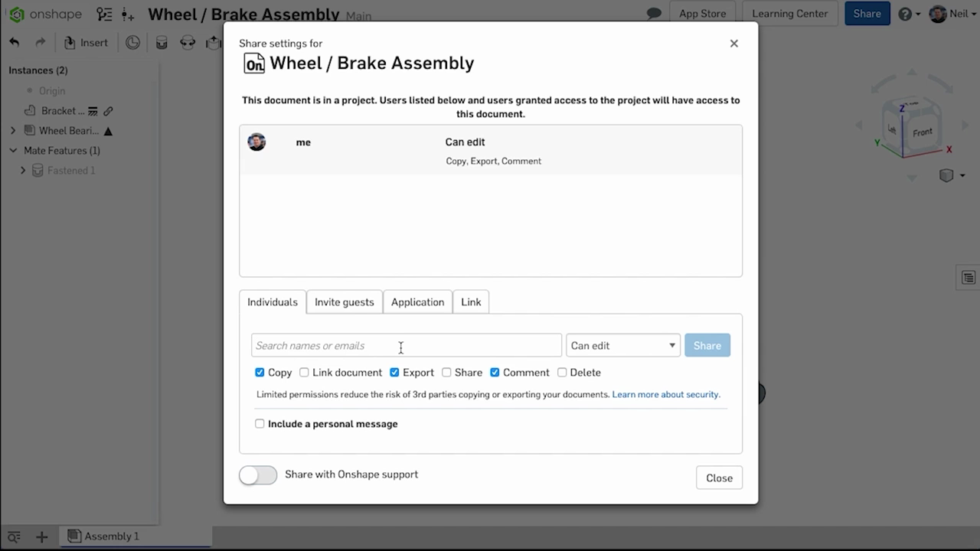The width and height of the screenshot is (980, 551).
Task: Click the Search names or emails field
Action: coord(407,345)
